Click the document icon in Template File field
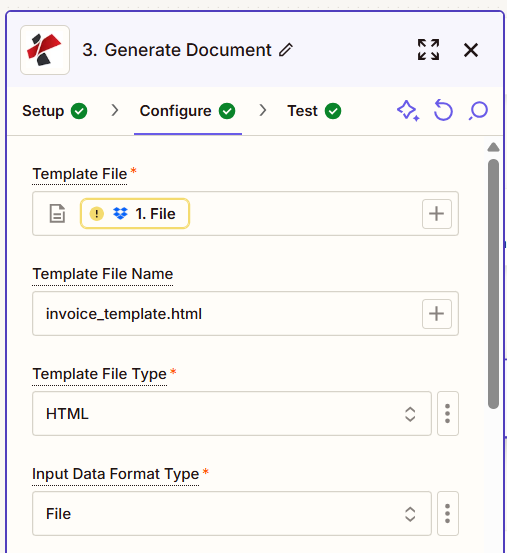The width and height of the screenshot is (507, 553). [x=57, y=214]
